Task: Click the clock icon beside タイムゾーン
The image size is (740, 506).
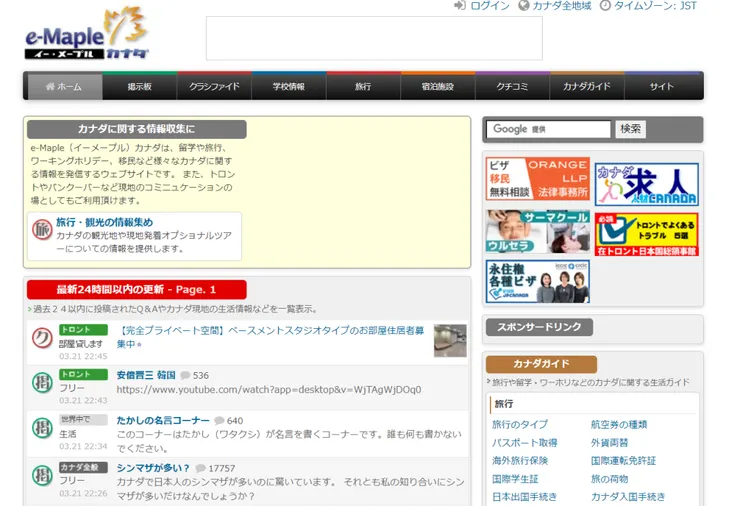Action: 605,6
